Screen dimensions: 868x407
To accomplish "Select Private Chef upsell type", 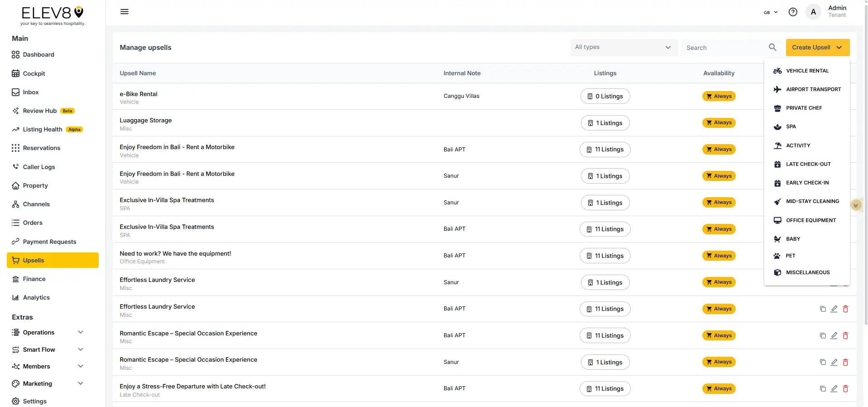I will click(x=807, y=108).
